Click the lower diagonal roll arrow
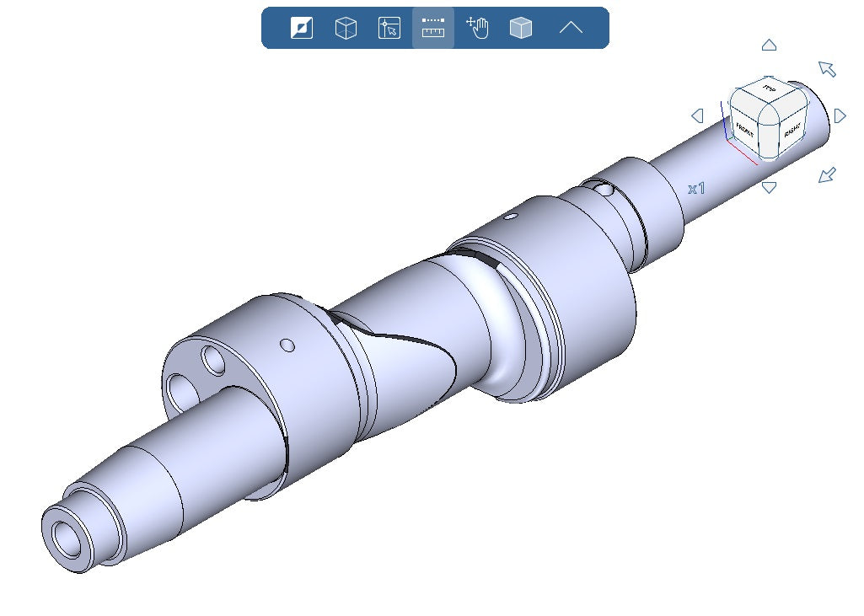Screen dimensions: 864x616 pos(827,175)
